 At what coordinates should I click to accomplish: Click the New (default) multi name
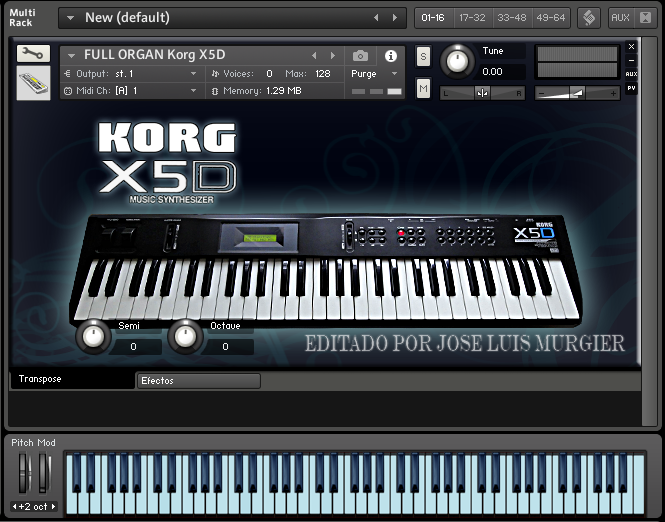(x=127, y=18)
